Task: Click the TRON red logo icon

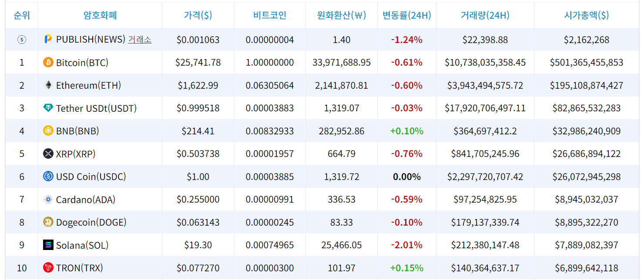Action: pyautogui.click(x=48, y=268)
